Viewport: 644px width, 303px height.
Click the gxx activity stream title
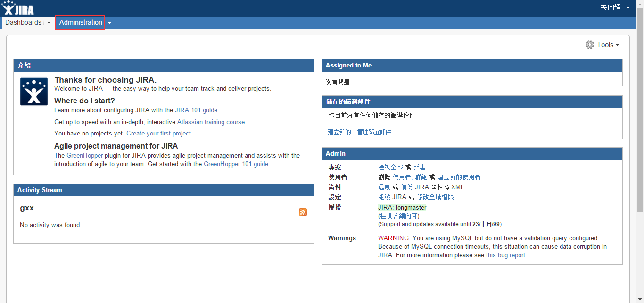coord(27,208)
